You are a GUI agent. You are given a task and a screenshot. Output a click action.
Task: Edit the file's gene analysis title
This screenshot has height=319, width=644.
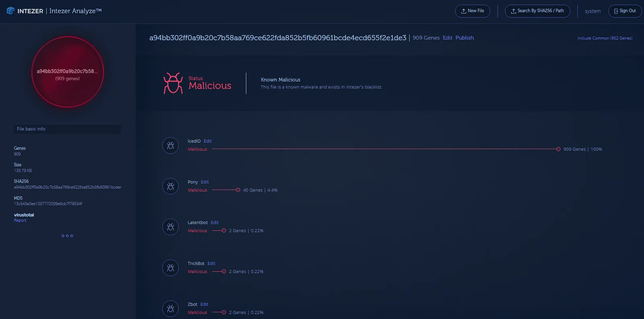(448, 38)
